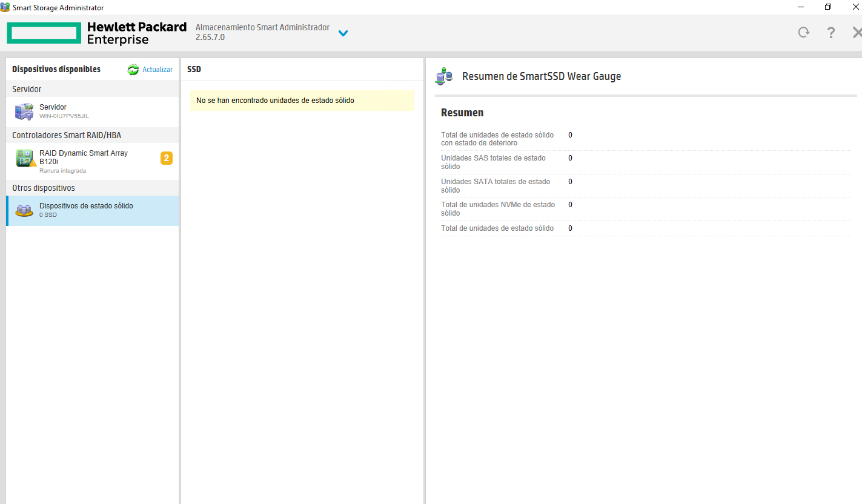
Task: Minimize the Smart Storage Administrator window
Action: pos(800,7)
